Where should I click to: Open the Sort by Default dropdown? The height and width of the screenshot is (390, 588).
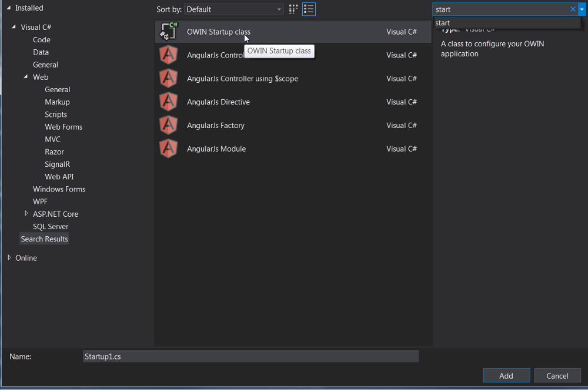233,9
